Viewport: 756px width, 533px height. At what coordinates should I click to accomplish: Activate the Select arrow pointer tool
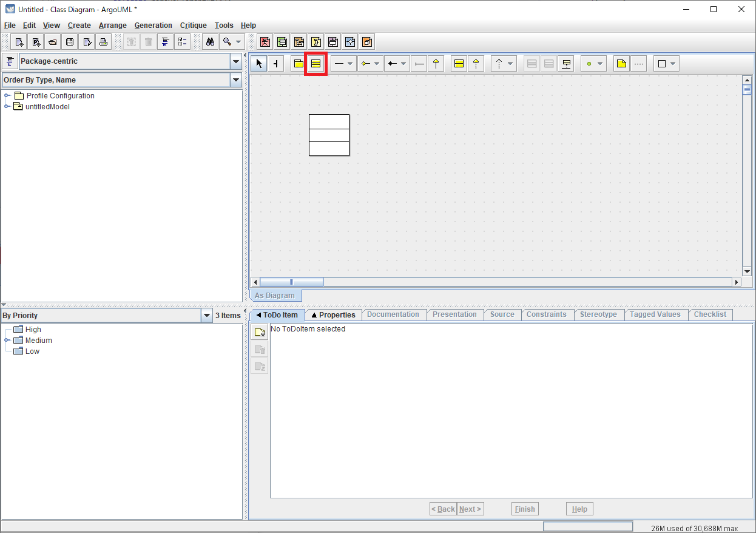tap(259, 64)
